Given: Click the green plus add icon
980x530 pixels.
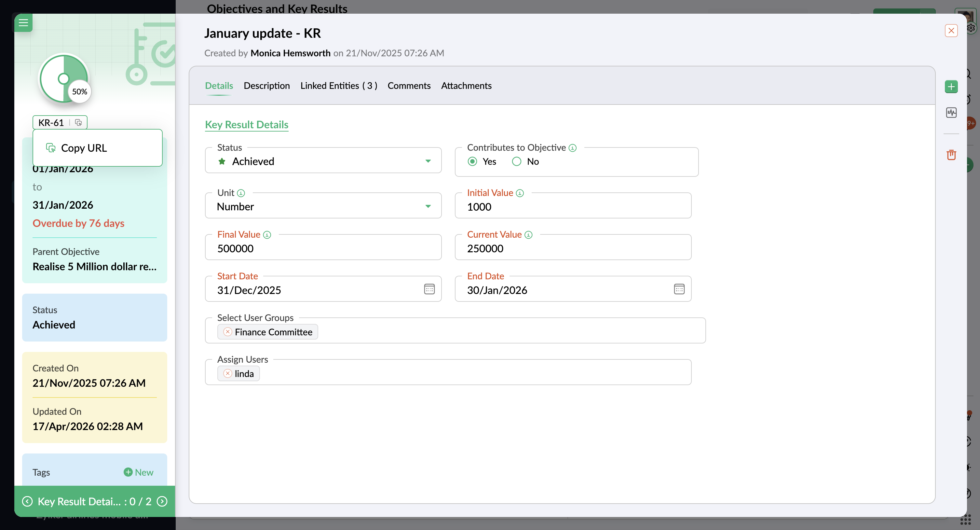Looking at the screenshot, I should pos(951,87).
